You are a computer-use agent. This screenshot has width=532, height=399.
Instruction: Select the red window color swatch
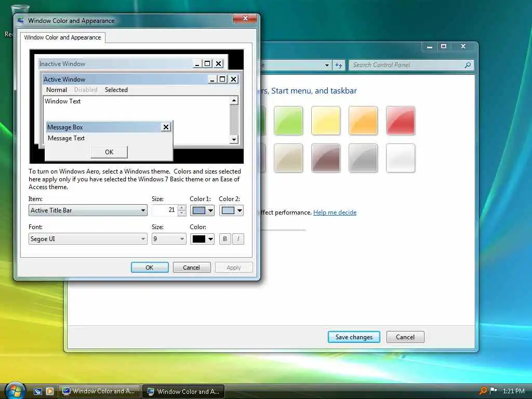coord(401,121)
